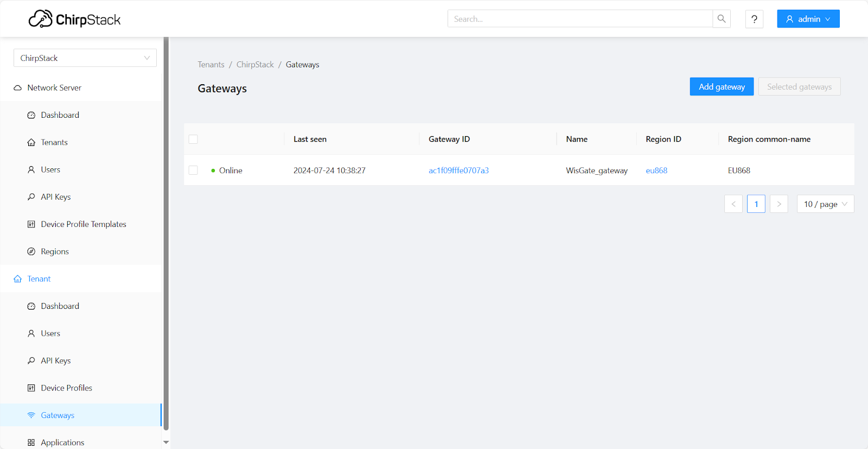This screenshot has width=868, height=449.
Task: Open Device Profiles in the Tenant menu
Action: (66, 388)
